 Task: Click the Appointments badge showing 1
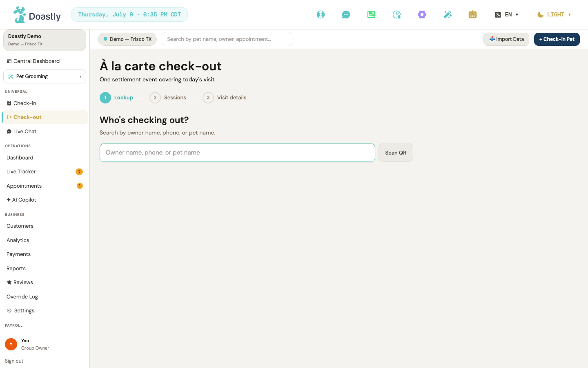coord(80,186)
